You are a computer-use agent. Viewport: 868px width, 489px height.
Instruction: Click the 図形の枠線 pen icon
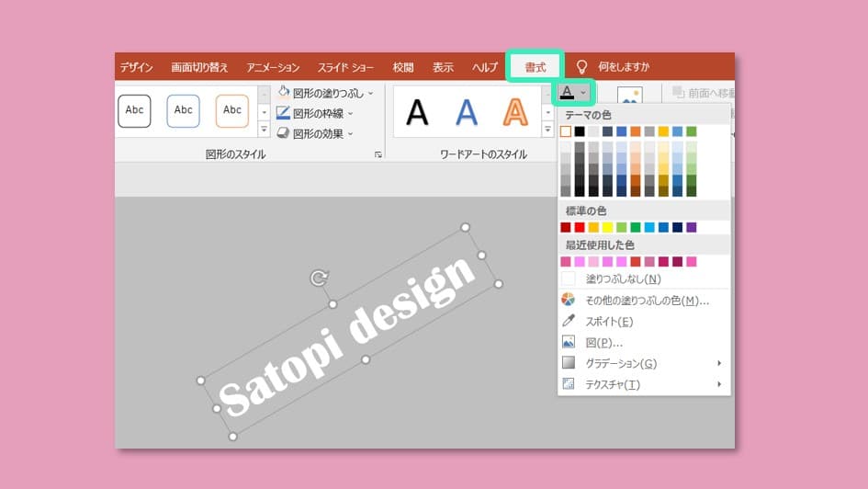283,113
